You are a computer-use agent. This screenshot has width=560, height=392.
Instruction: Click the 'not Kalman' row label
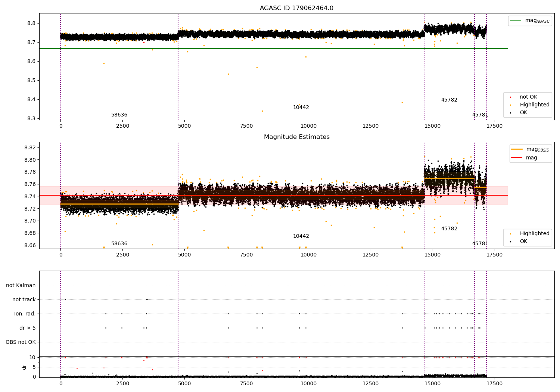click(21, 285)
